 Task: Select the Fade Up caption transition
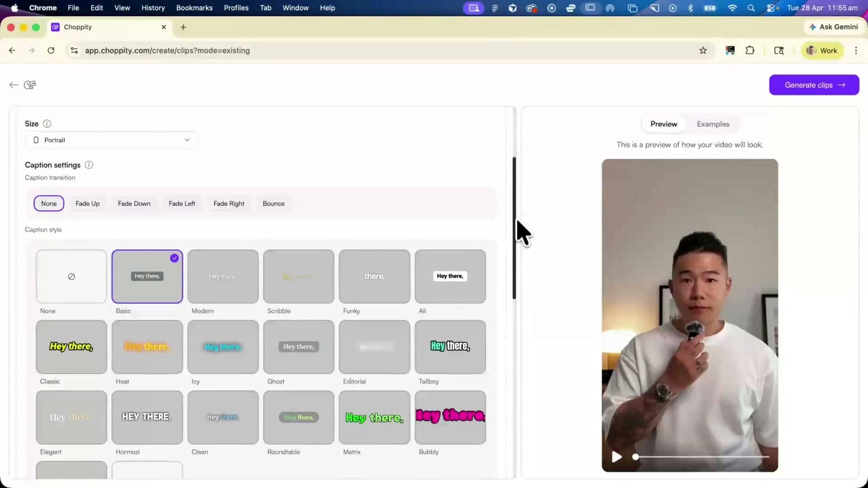87,204
